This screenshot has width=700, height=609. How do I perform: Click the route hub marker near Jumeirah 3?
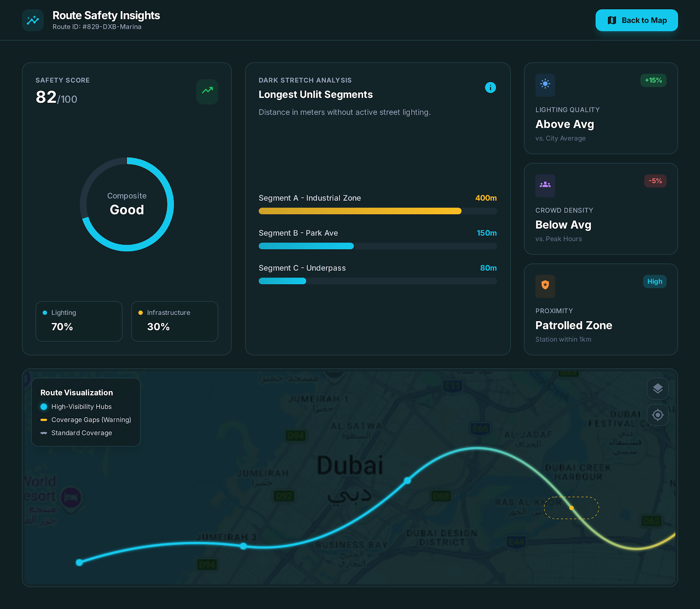(243, 546)
